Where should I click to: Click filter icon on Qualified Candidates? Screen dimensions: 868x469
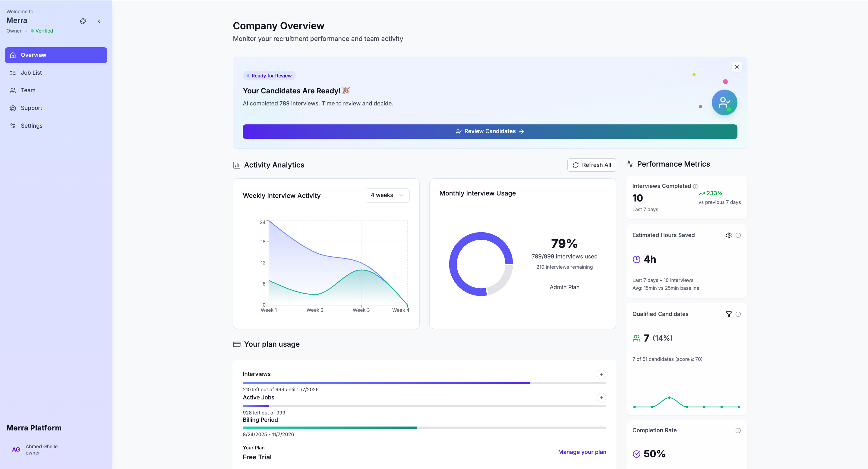coord(728,314)
